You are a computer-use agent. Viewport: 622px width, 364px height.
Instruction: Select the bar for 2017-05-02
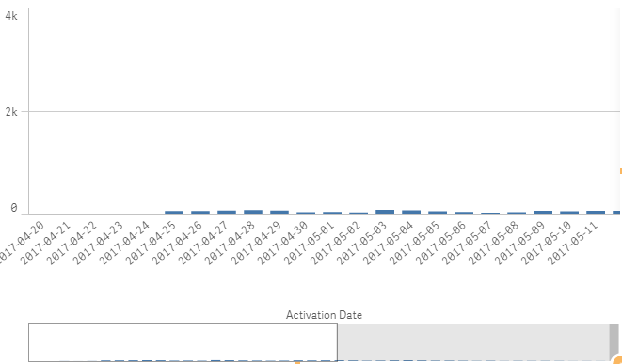coord(359,214)
